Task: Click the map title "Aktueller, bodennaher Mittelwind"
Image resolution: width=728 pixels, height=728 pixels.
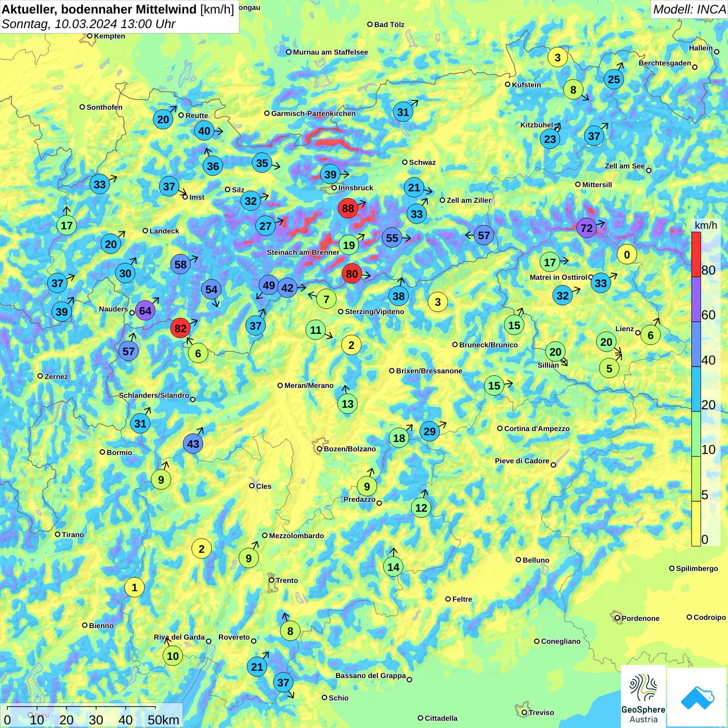Action: (x=99, y=9)
